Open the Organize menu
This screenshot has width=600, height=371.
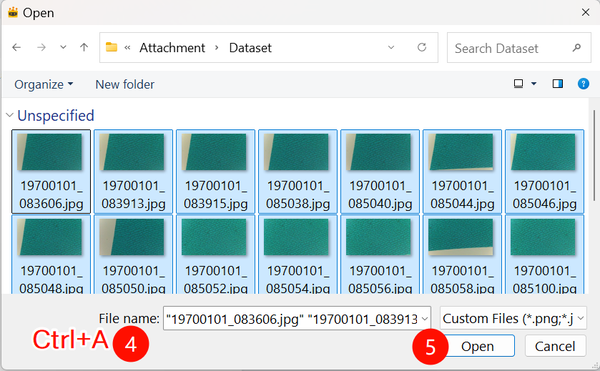point(44,84)
